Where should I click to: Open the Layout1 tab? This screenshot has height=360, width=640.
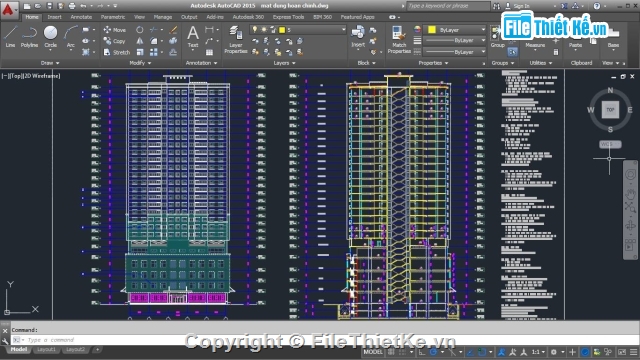[x=46, y=349]
